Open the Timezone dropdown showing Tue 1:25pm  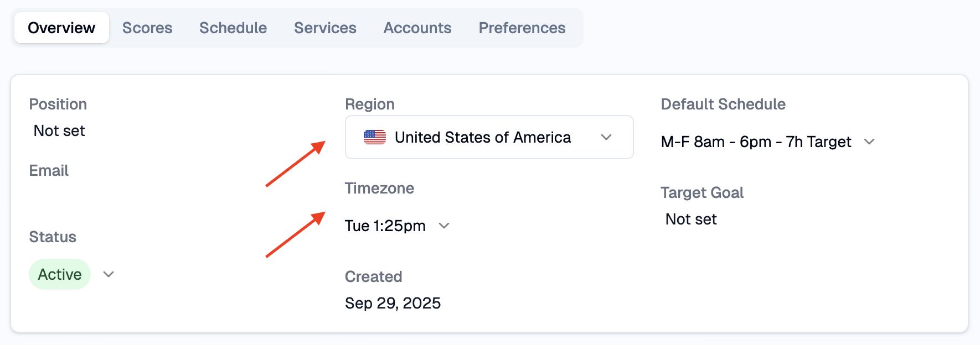click(385, 226)
